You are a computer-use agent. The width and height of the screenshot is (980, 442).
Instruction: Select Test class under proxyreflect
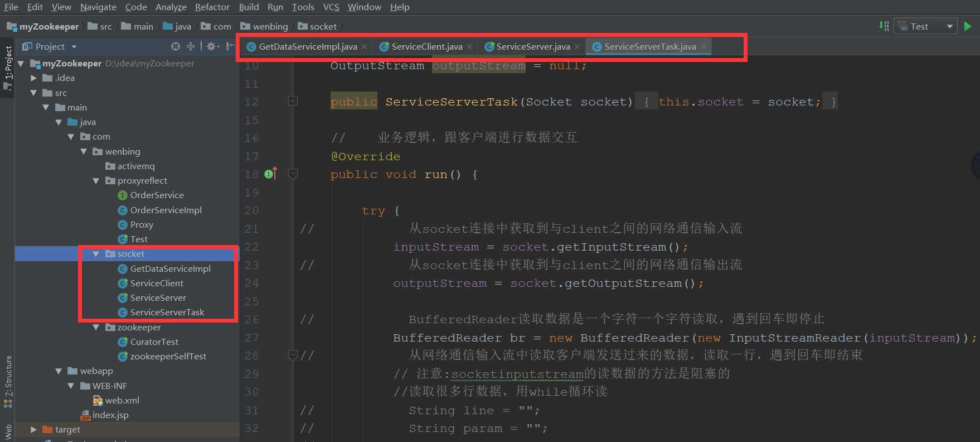pyautogui.click(x=133, y=239)
